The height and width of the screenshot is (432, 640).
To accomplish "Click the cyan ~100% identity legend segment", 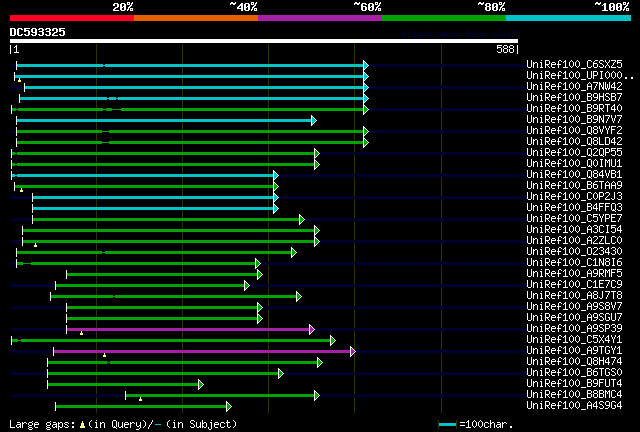I will [x=569, y=18].
